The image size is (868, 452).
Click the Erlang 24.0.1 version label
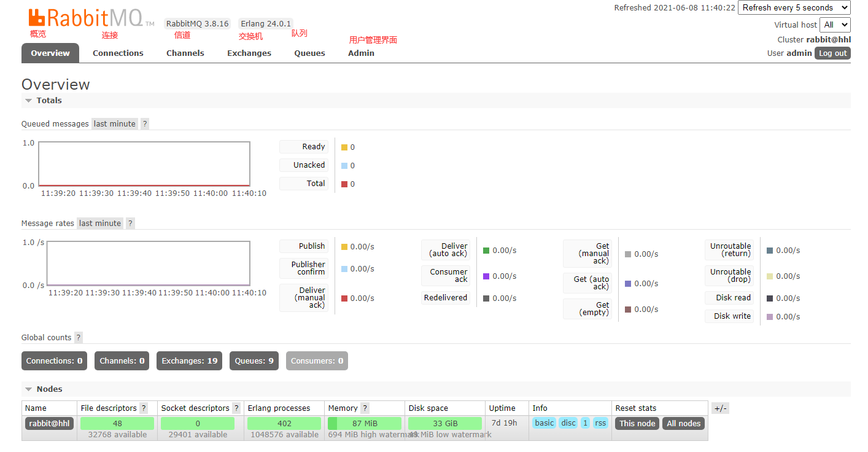coord(266,24)
